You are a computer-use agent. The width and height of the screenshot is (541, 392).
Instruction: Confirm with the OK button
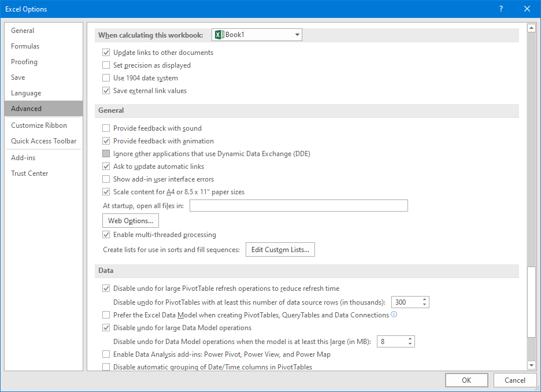click(466, 380)
